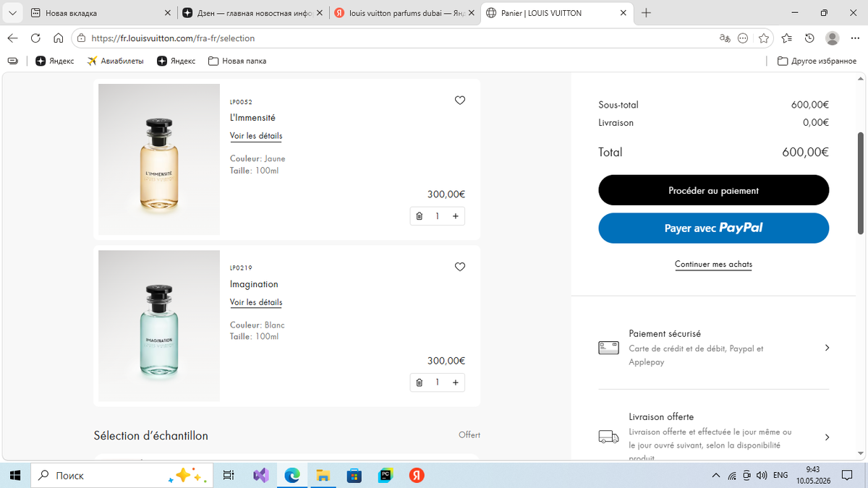Click L'Immensité product name

[252, 118]
